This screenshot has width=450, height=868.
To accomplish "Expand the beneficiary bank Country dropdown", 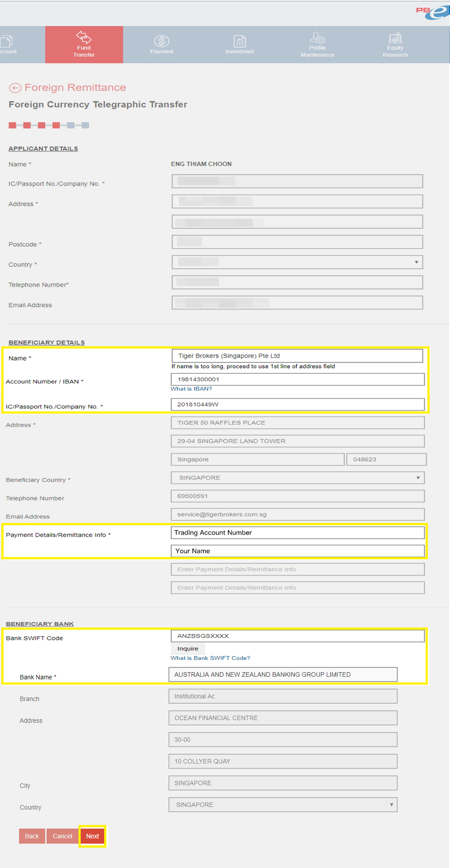I will tap(283, 805).
